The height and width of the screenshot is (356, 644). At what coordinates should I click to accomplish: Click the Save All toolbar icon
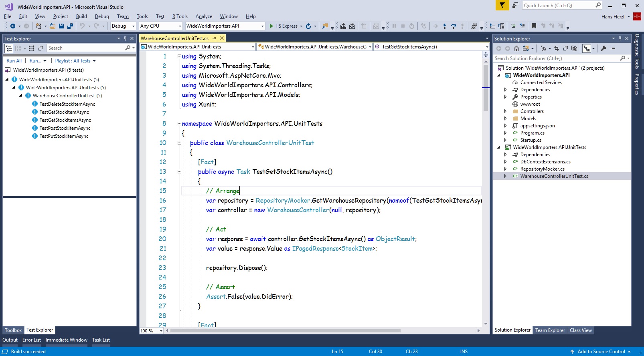click(x=70, y=26)
